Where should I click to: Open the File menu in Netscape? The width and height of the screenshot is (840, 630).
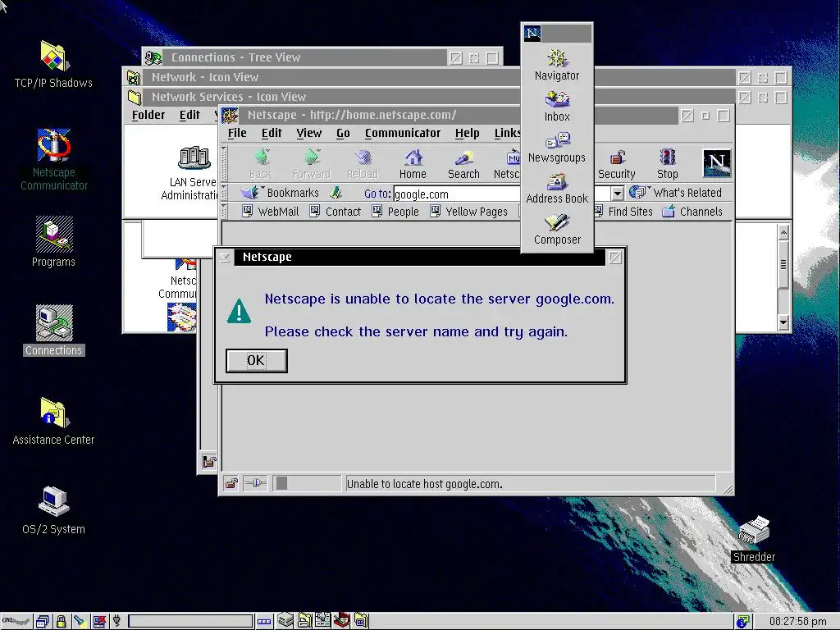coord(237,133)
